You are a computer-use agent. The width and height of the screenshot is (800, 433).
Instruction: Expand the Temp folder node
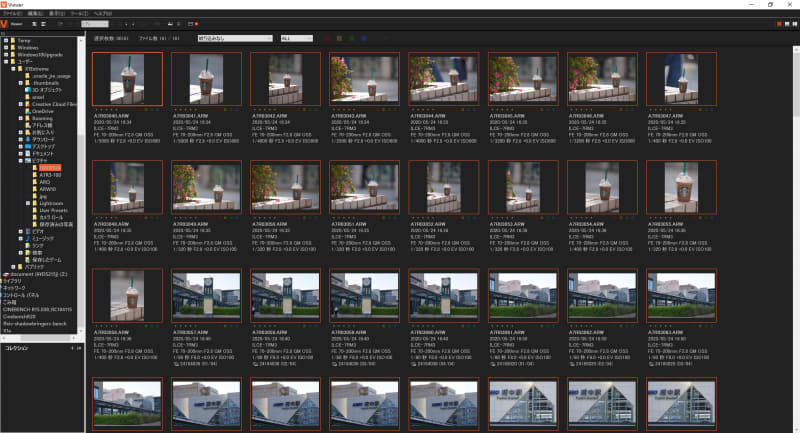(6, 40)
